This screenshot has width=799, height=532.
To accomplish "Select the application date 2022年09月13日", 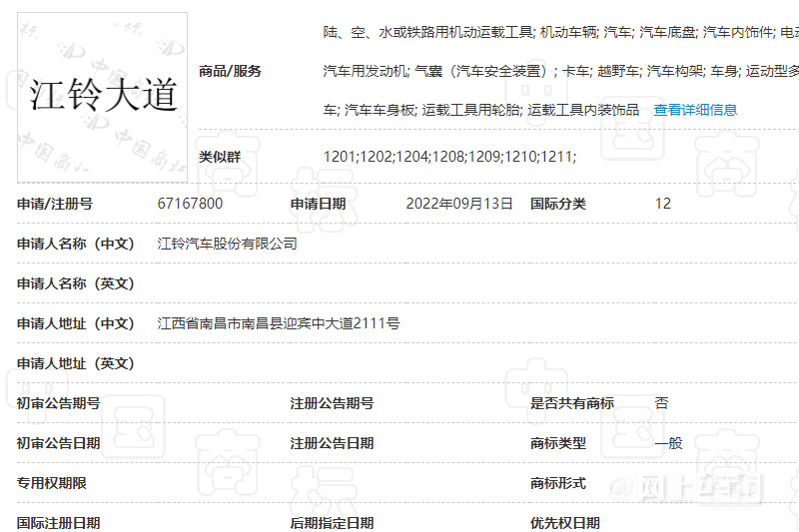I will [459, 204].
